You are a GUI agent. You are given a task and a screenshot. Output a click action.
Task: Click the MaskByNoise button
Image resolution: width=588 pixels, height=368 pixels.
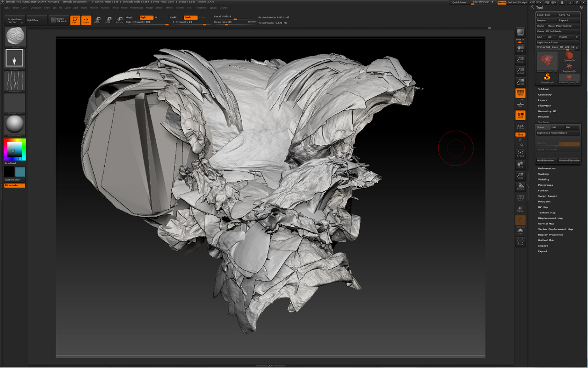tap(547, 161)
